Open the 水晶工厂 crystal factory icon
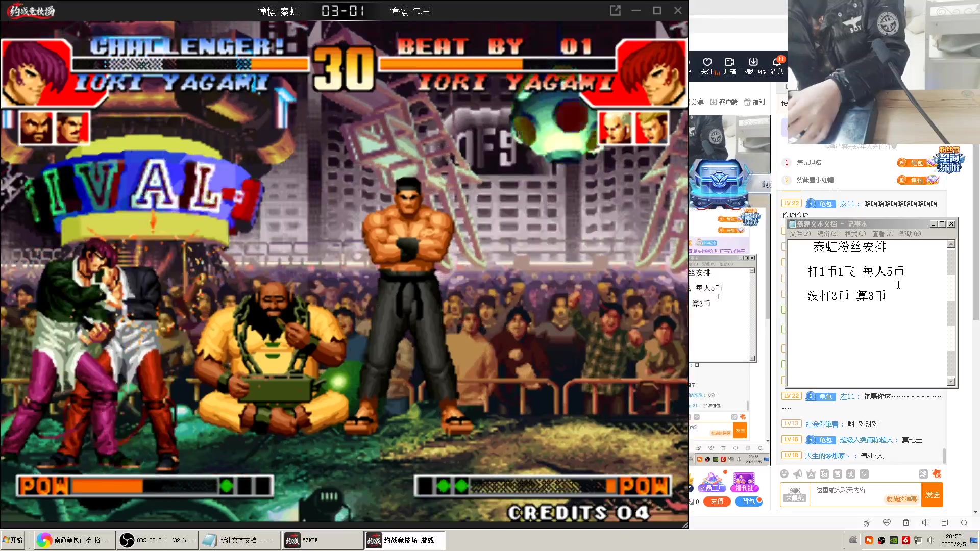 (x=712, y=482)
